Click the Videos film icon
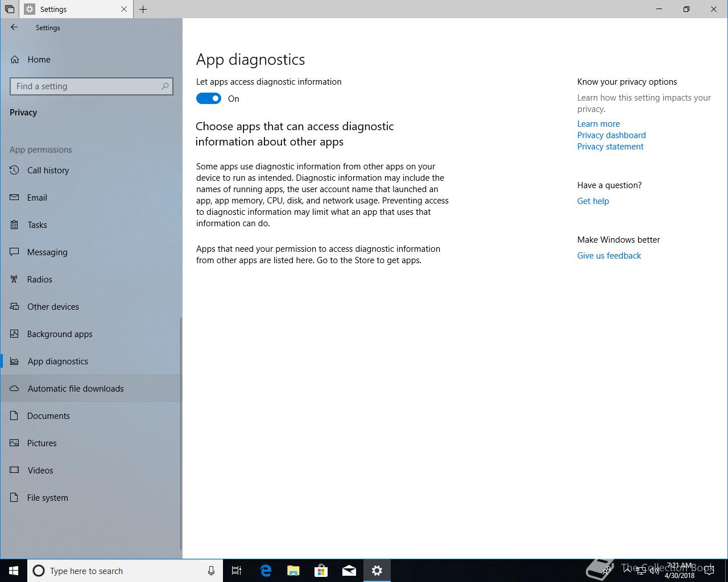The height and width of the screenshot is (582, 728). pyautogui.click(x=15, y=470)
